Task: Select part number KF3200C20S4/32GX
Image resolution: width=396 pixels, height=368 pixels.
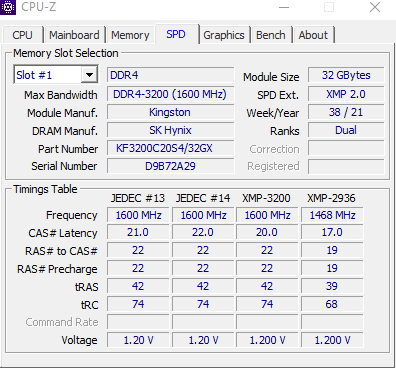Action: point(171,148)
